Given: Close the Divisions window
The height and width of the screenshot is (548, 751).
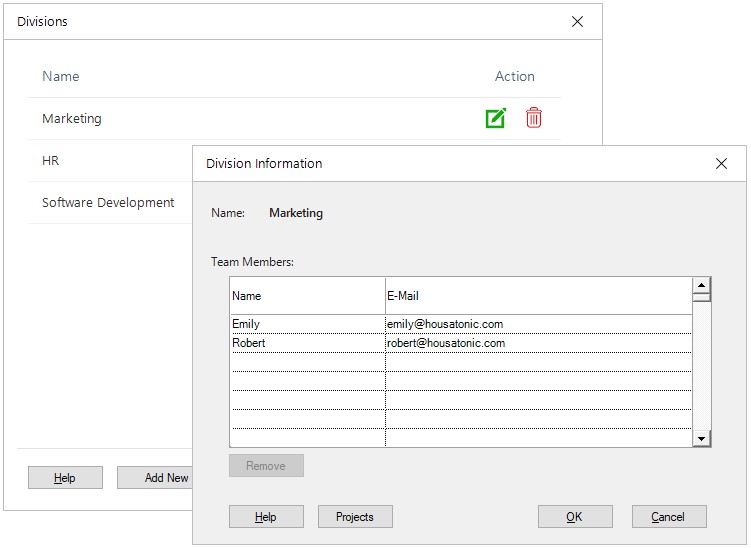Looking at the screenshot, I should 577,22.
